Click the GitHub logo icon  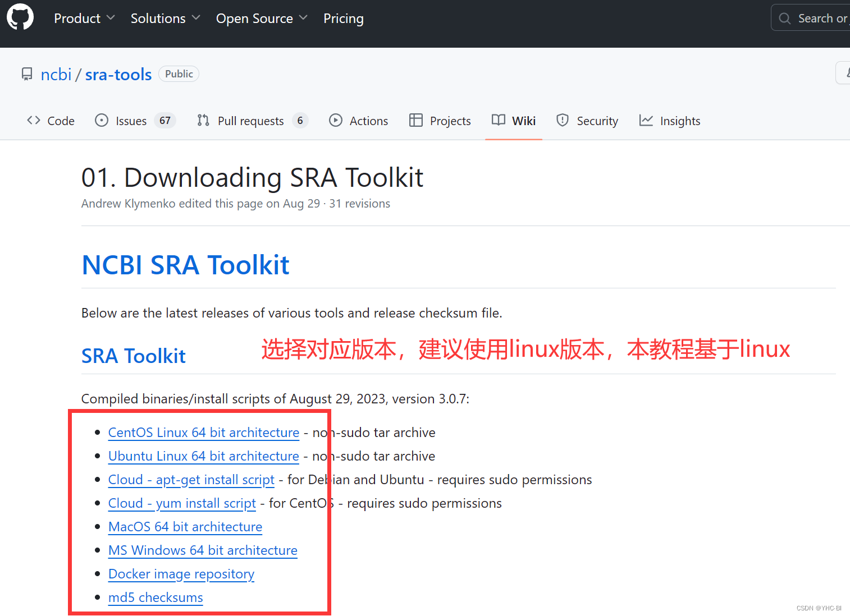tap(20, 17)
